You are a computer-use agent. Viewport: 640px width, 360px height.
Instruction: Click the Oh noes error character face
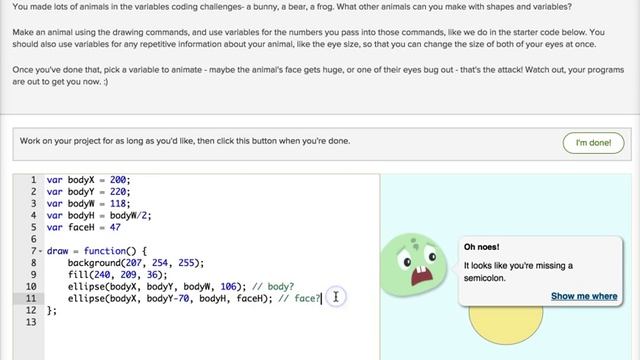[x=413, y=265]
